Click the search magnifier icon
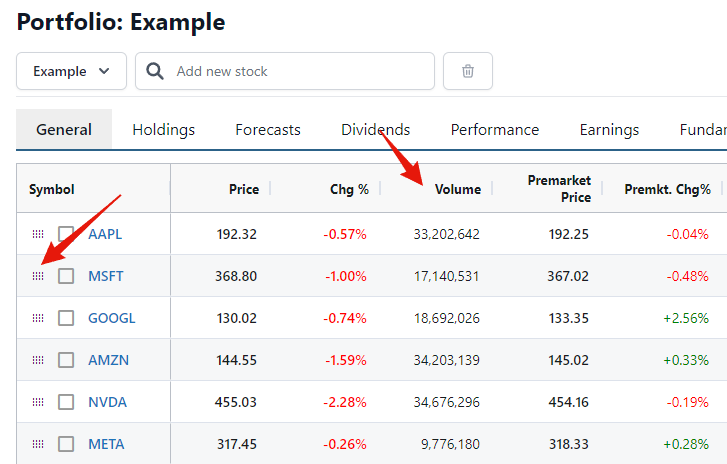The width and height of the screenshot is (727, 464). (155, 71)
